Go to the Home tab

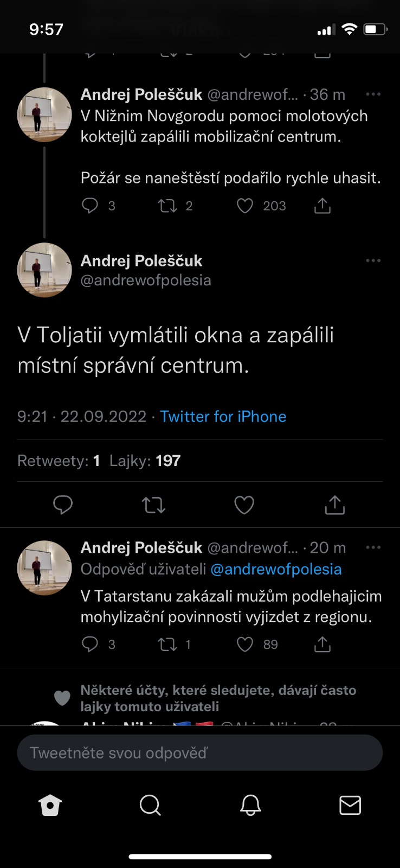(50, 805)
